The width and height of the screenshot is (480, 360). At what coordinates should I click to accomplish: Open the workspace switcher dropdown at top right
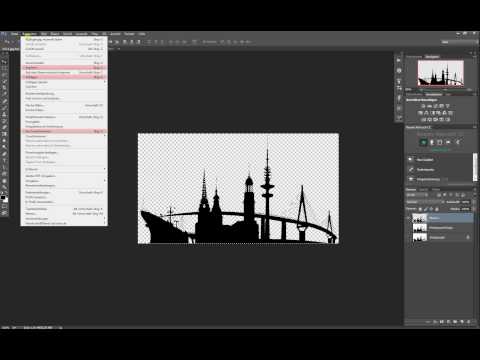(459, 42)
